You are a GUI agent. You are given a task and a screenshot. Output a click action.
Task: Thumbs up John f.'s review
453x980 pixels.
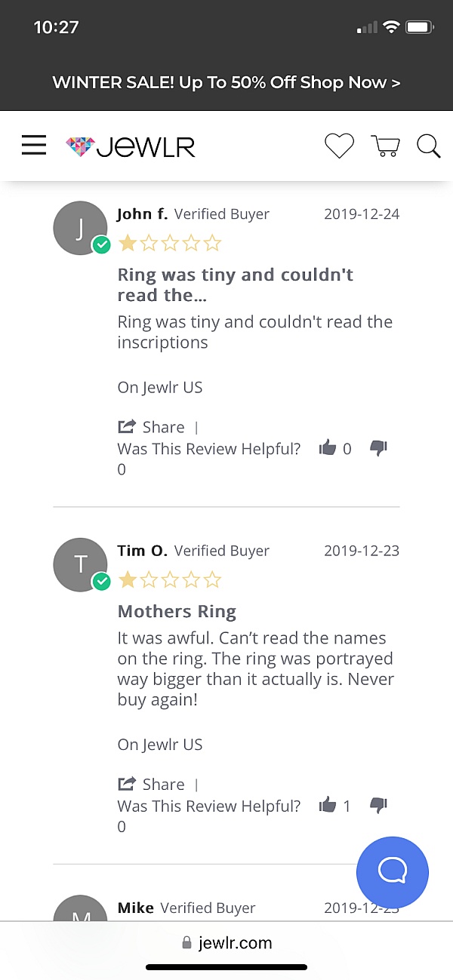[x=328, y=449]
